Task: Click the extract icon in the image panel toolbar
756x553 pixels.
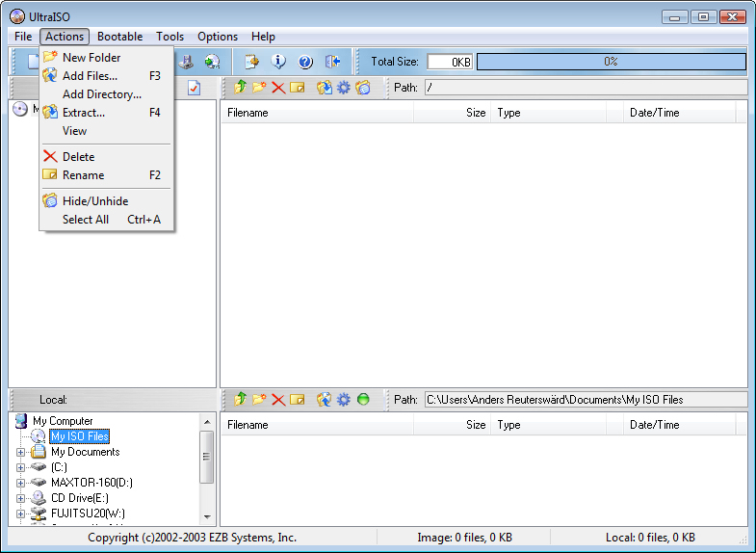Action: (324, 88)
